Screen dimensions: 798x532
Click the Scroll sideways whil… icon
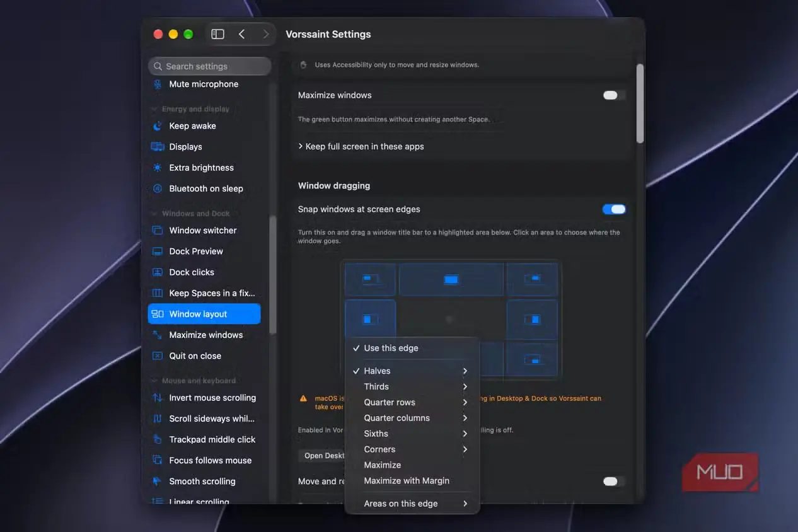point(158,419)
